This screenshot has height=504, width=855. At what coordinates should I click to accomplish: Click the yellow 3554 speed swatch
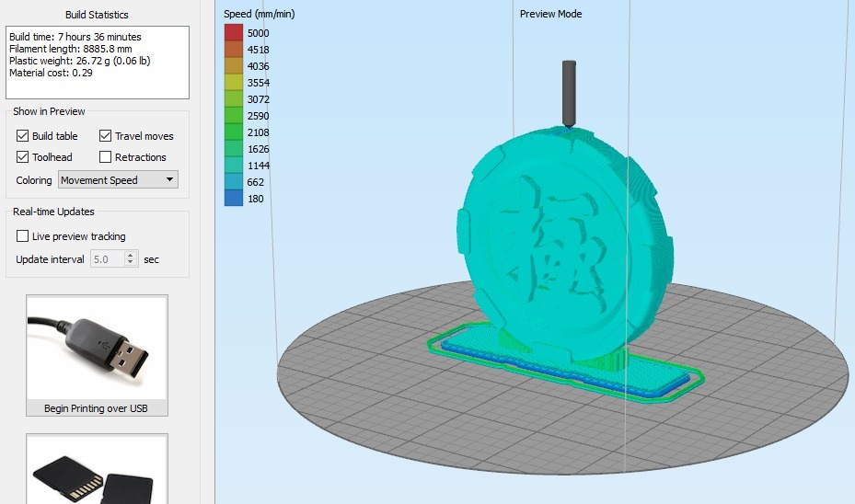[234, 82]
